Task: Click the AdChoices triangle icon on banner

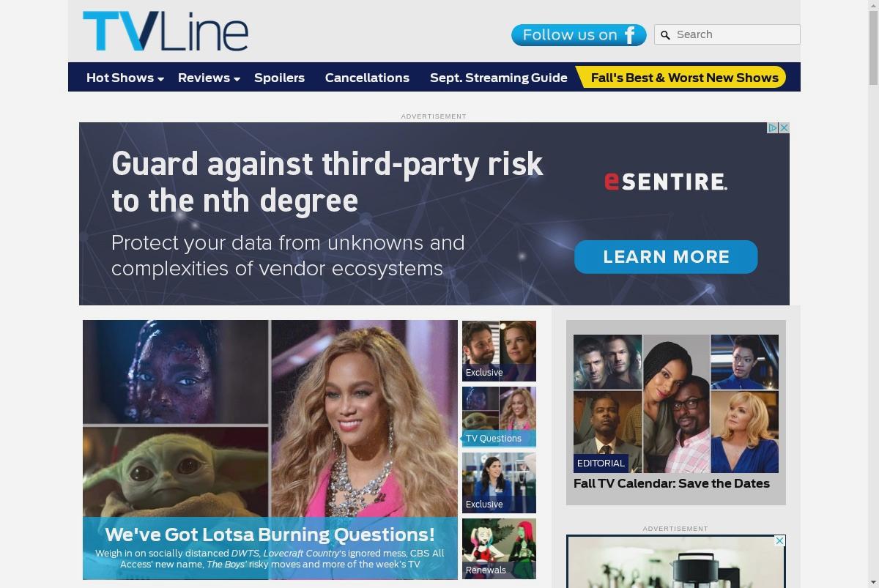Action: point(772,127)
